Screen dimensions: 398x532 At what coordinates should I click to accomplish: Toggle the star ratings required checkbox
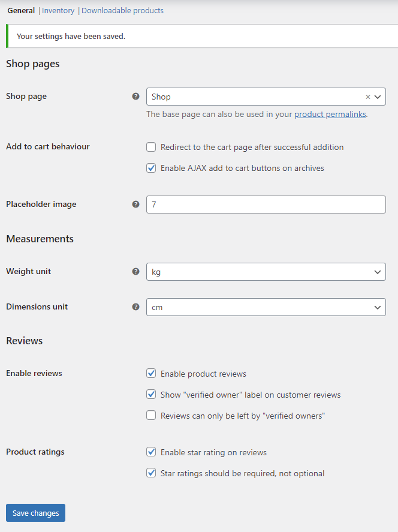151,473
